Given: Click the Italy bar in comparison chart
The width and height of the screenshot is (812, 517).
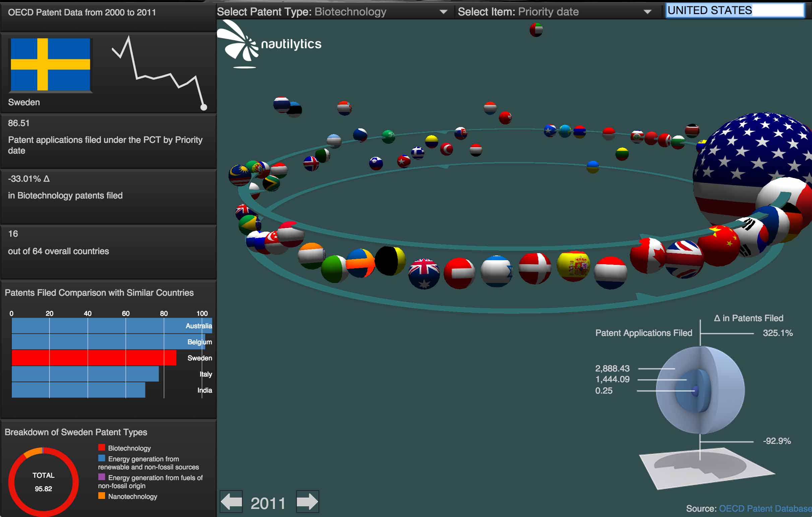Looking at the screenshot, I should tap(85, 374).
